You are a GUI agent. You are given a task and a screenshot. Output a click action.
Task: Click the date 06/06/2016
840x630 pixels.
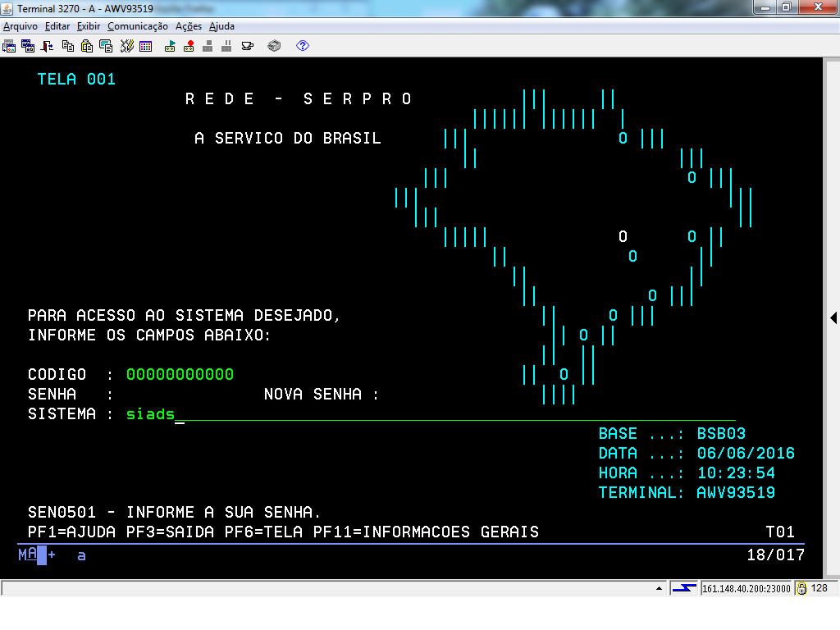coord(746,453)
